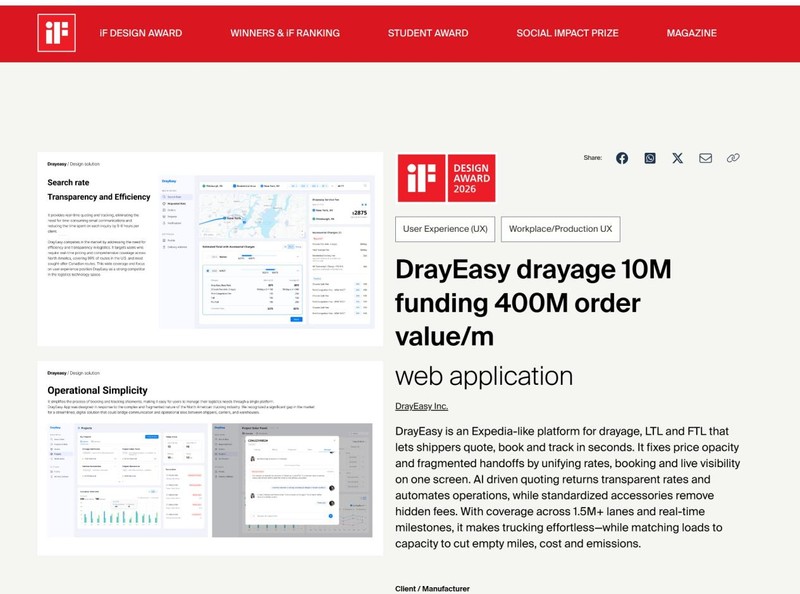Open WINNERS & iF RANKING menu
The height and width of the screenshot is (594, 800).
click(285, 33)
